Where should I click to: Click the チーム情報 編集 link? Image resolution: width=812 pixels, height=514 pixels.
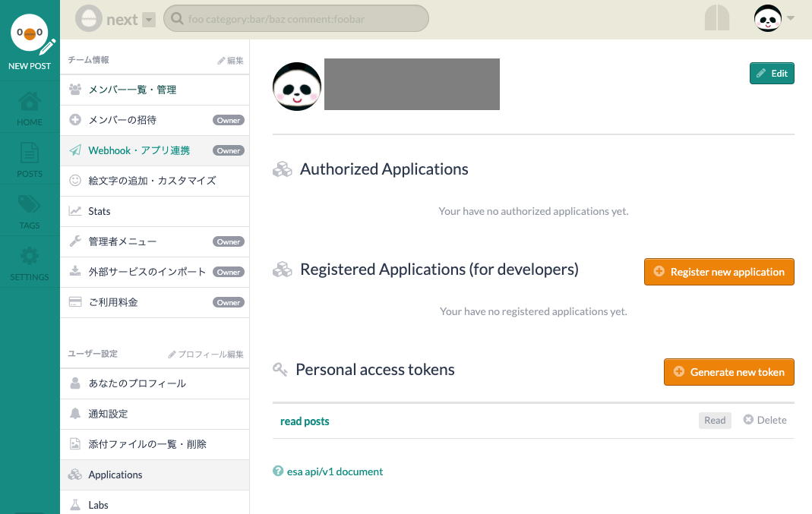[x=230, y=60]
